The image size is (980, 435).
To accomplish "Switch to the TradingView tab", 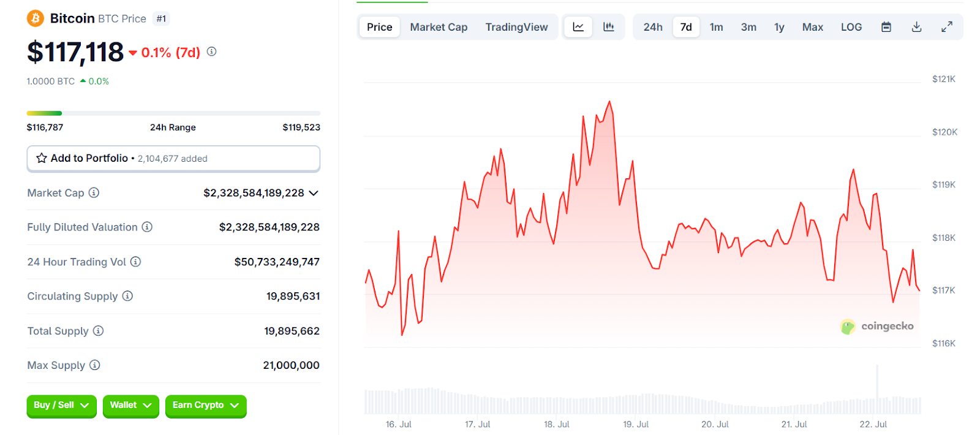I will (x=516, y=27).
